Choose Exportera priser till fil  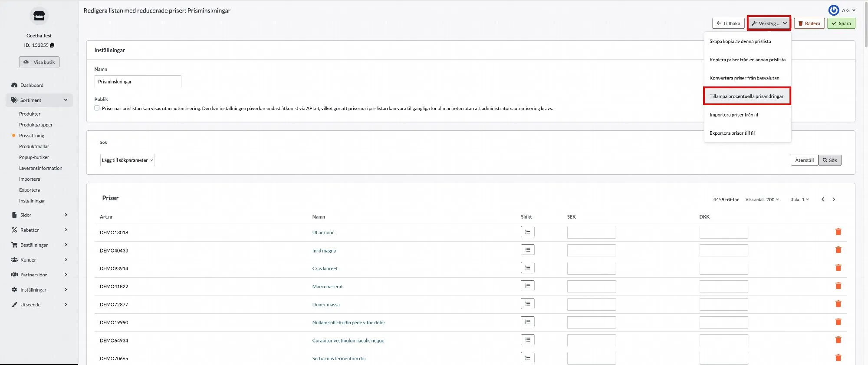click(732, 133)
